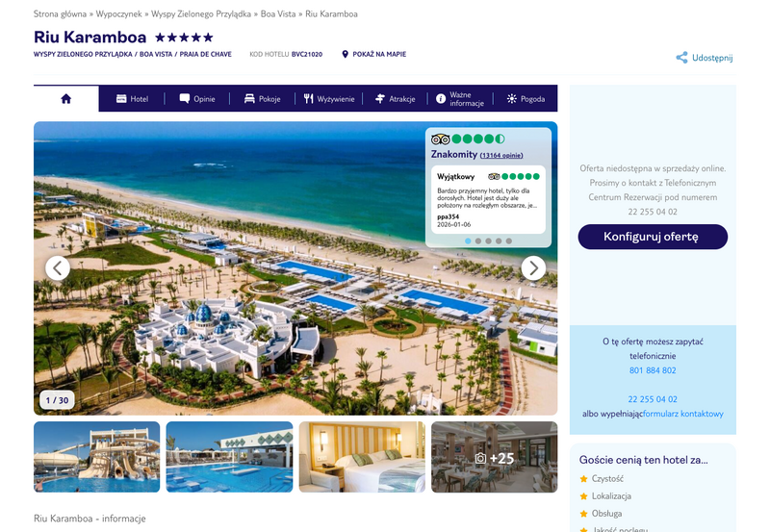Click the share icon next to Udostępnij
Viewport: 770px width, 532px height.
point(681,58)
